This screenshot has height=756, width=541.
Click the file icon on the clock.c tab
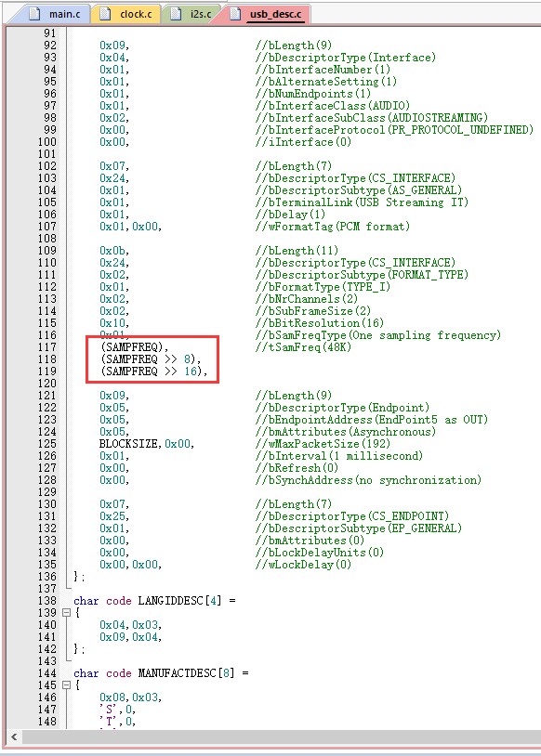point(105,14)
